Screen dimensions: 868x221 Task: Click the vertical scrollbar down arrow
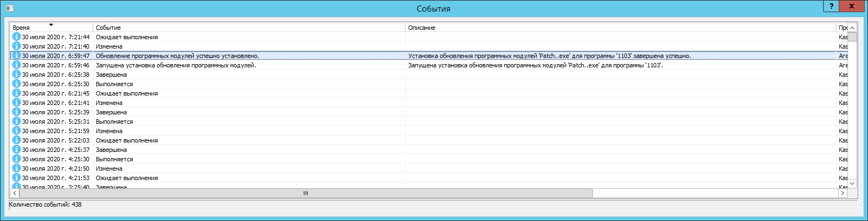(852, 183)
